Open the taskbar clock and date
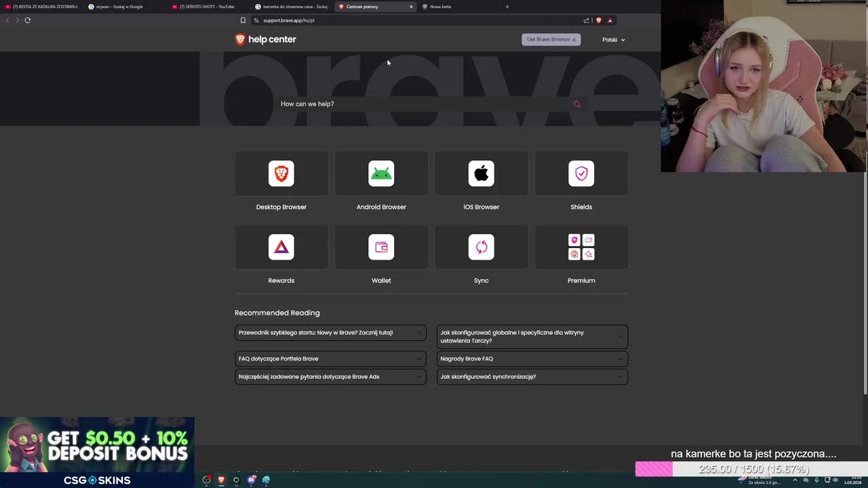The image size is (868, 488). pyautogui.click(x=852, y=480)
